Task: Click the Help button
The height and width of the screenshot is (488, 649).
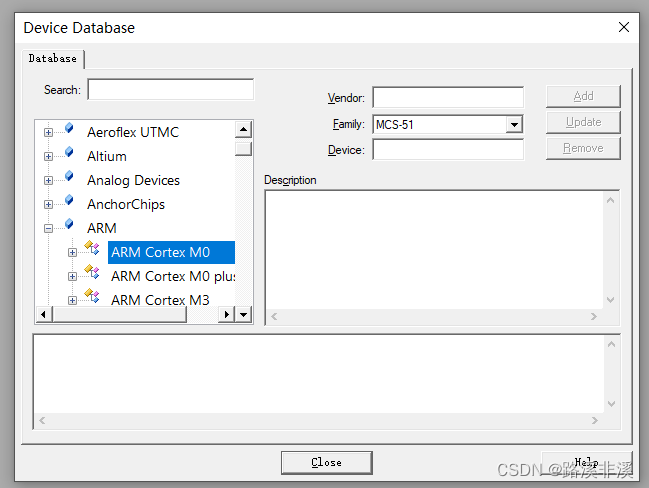Action: (587, 462)
